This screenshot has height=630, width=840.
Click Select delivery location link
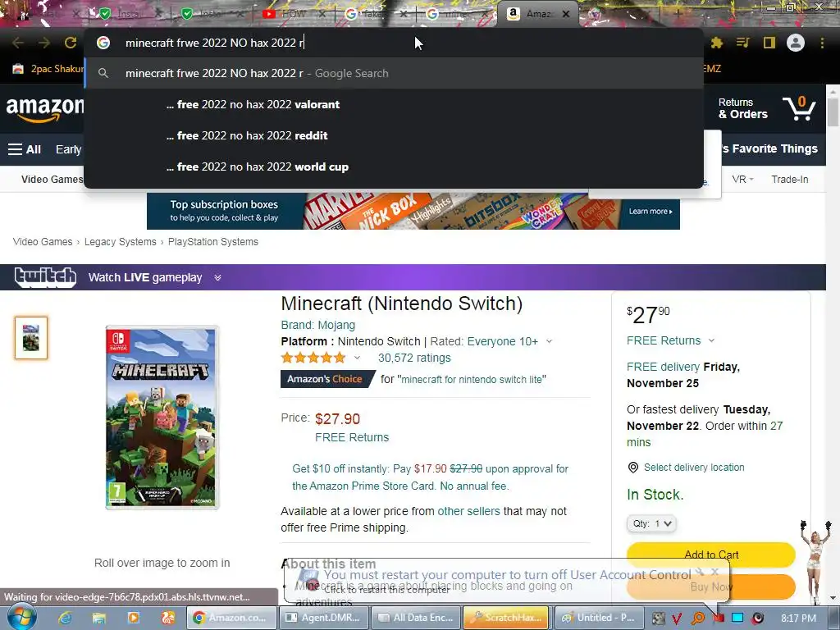pyautogui.click(x=694, y=468)
